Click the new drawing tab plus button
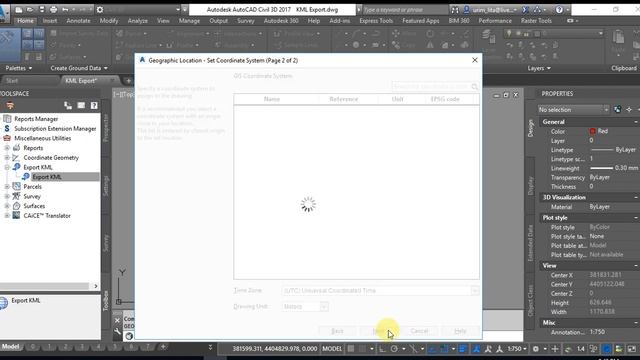This screenshot has height=360, width=640. (128, 81)
